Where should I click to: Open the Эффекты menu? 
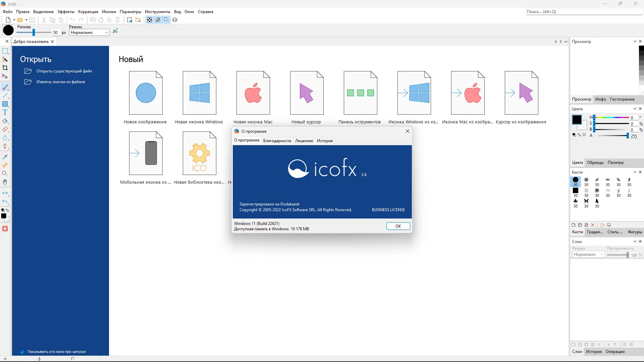coord(66,12)
